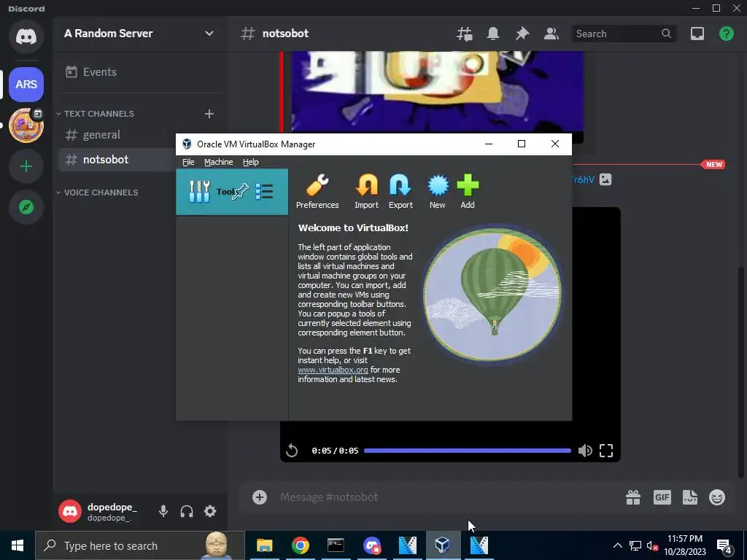Follow the www.virtualbox.org link

coord(333,370)
